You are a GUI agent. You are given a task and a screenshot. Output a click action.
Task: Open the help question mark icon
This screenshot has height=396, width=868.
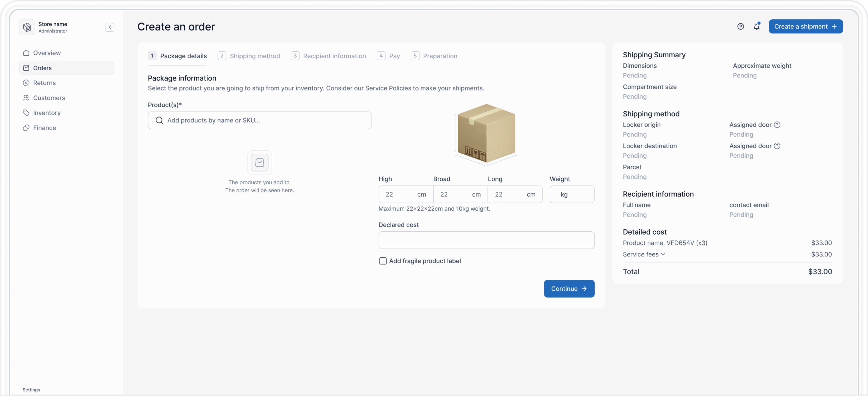[741, 26]
